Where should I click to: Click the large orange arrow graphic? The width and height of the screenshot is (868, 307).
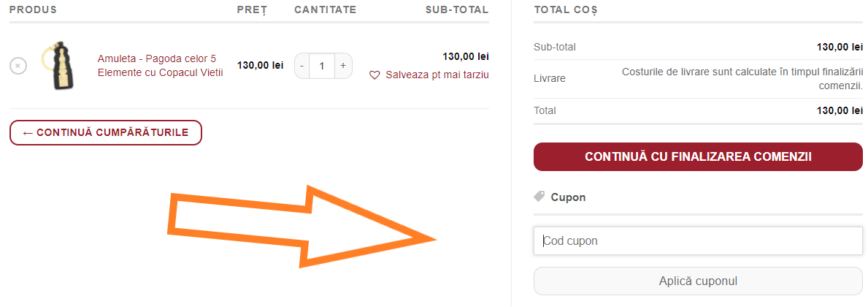[302, 228]
